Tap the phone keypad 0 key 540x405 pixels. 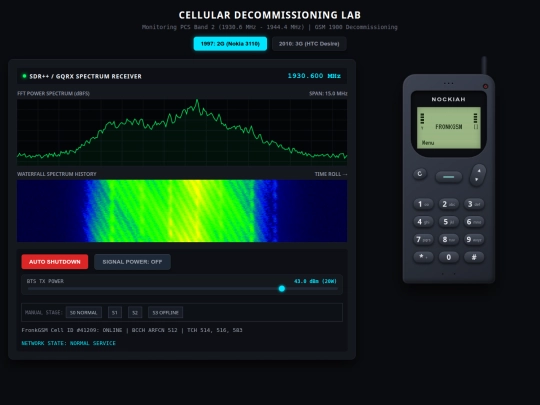pyautogui.click(x=448, y=257)
